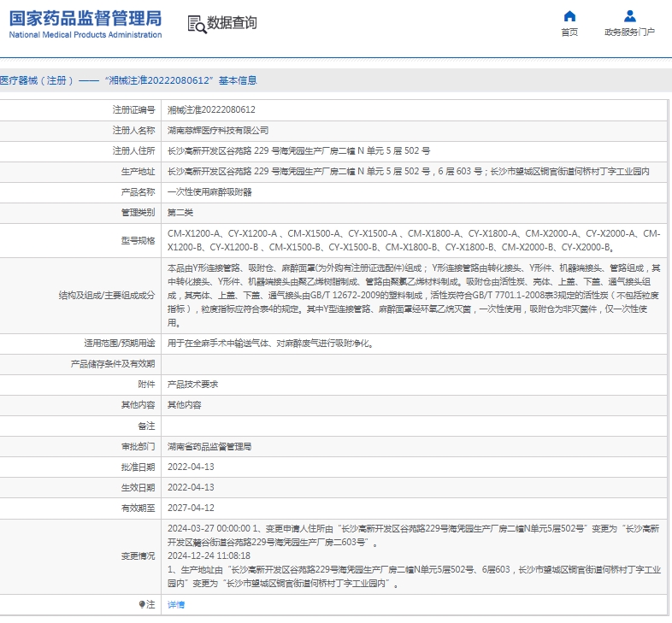Click the 首页 label text
672x623 pixels.
(569, 32)
